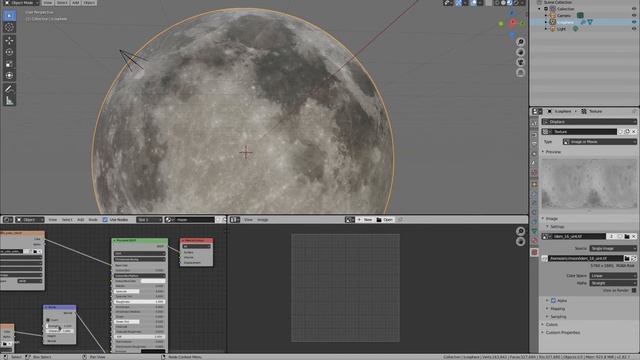640x360 pixels.
Task: Switch perspective/orthographic view with grid icon
Action: point(520,73)
